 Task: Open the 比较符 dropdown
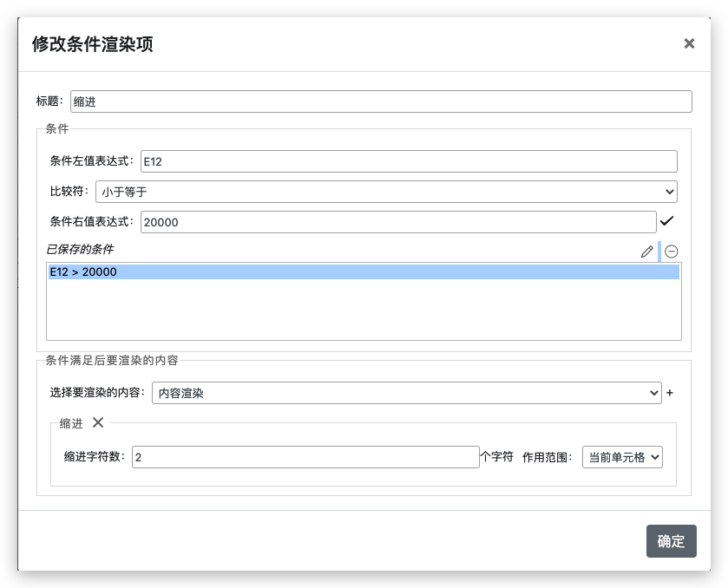[386, 192]
